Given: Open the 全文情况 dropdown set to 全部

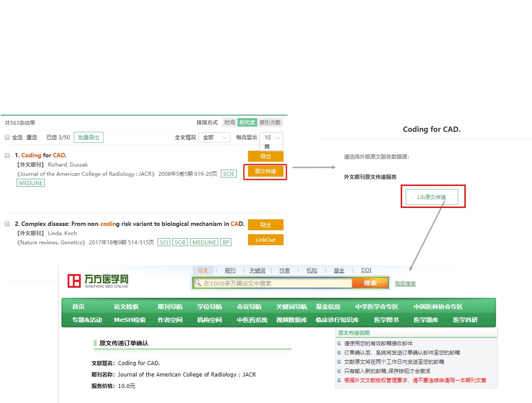Looking at the screenshot, I should [214, 138].
